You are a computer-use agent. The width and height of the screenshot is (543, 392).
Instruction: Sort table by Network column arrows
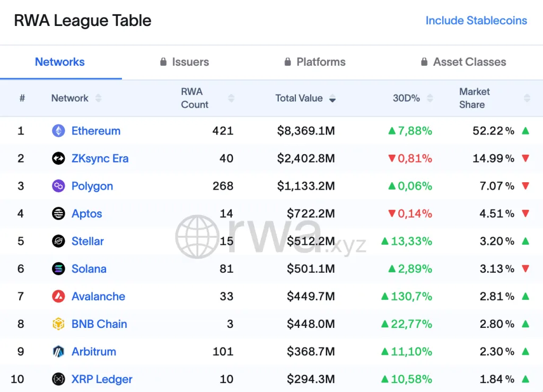pyautogui.click(x=98, y=98)
